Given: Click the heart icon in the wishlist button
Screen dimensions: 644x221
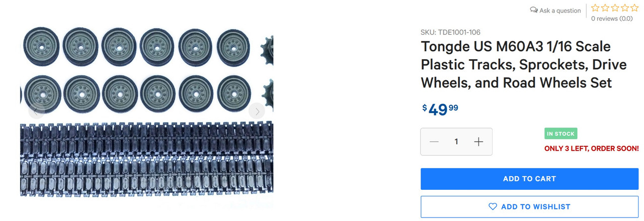Looking at the screenshot, I should (493, 206).
